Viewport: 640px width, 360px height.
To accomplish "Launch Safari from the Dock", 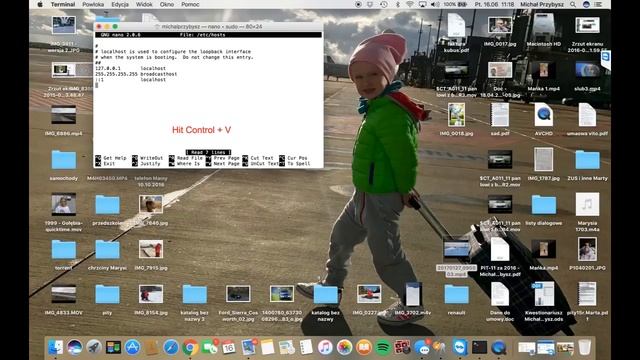I will pyautogui.click(x=171, y=347).
